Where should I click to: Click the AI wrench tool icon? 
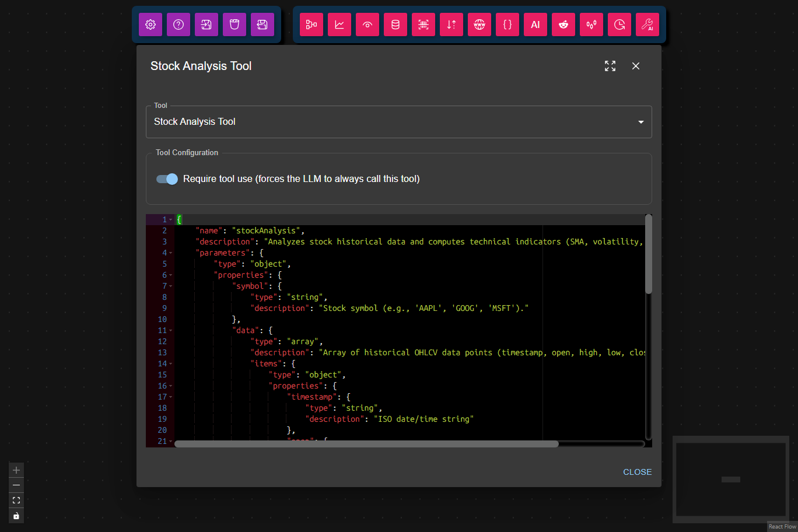tap(647, 24)
